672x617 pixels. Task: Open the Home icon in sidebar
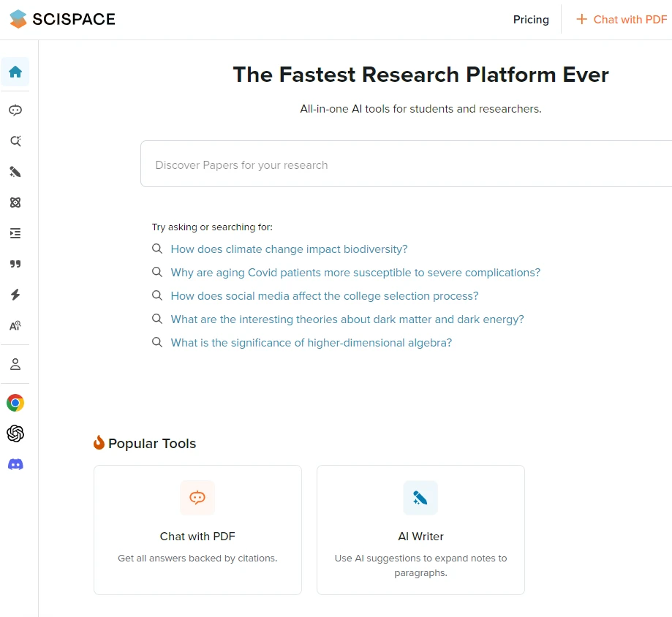(x=15, y=72)
